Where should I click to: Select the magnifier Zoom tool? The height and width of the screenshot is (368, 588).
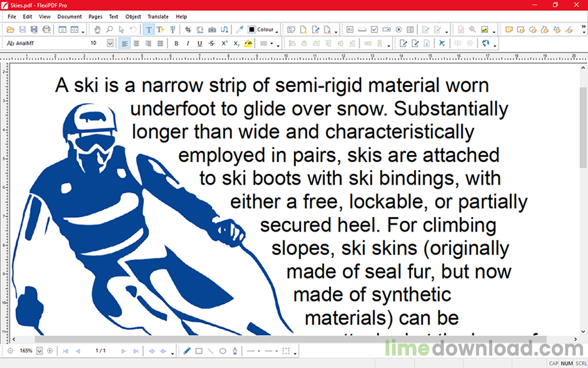pos(109,29)
